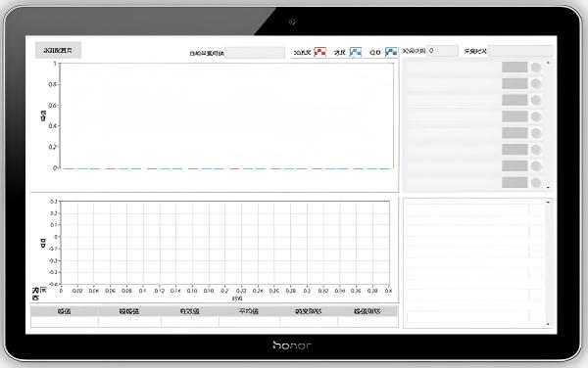588x368 pixels.
Task: Click the down scroll arrow of the lower right list
Action: 548,324
